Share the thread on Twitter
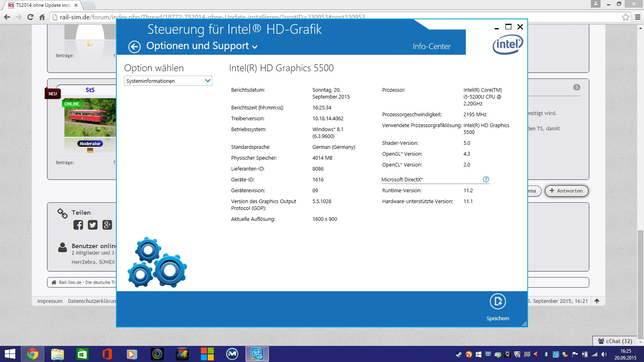 pos(93,225)
